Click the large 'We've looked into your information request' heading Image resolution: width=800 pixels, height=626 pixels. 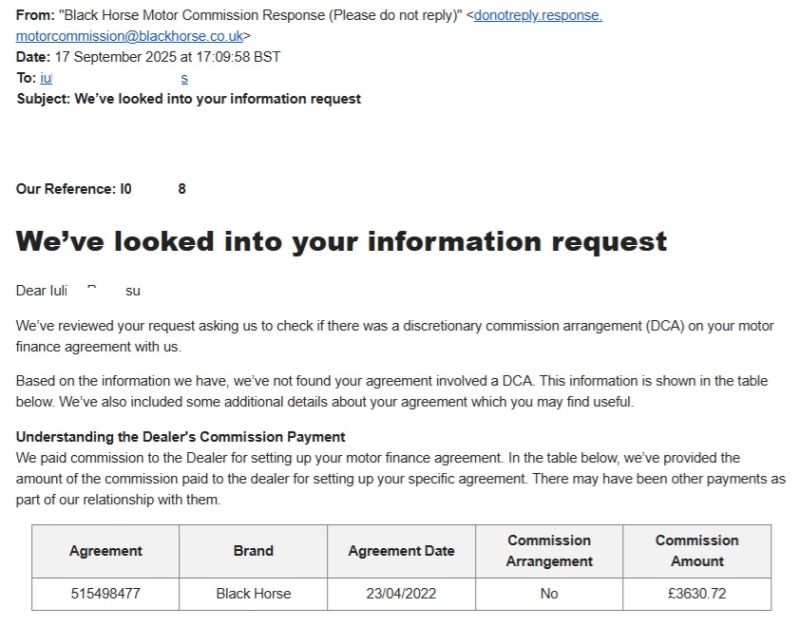tap(341, 241)
